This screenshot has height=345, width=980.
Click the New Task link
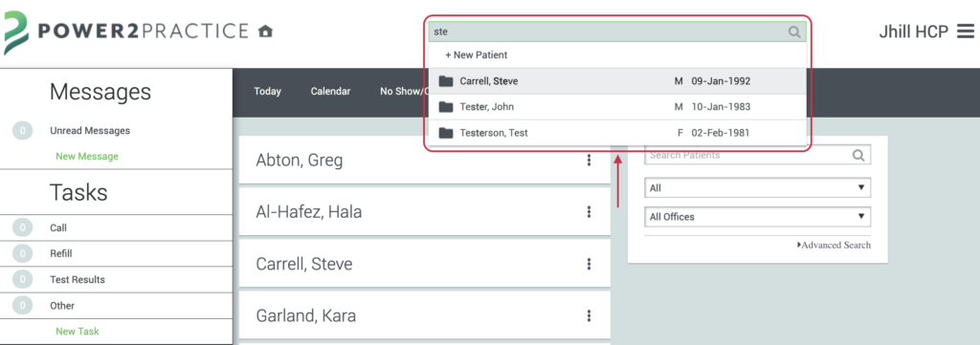[78, 332]
